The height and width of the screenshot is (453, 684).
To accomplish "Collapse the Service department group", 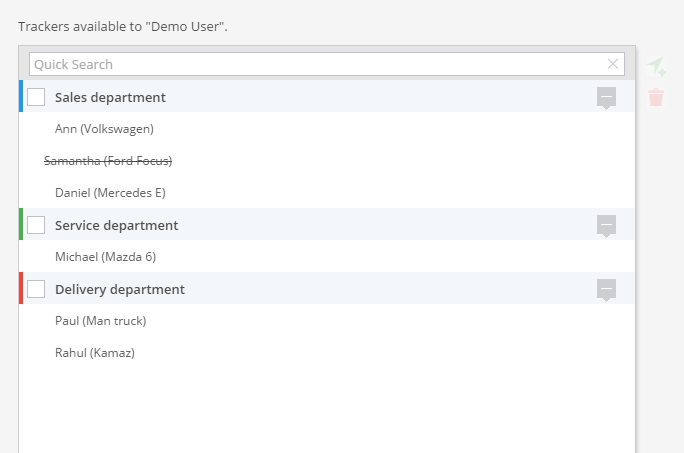I will pyautogui.click(x=606, y=225).
